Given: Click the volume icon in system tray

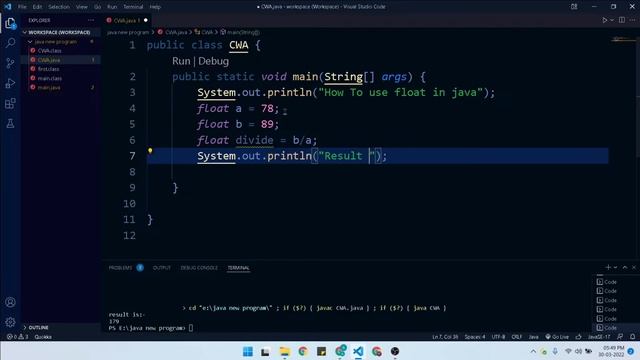Looking at the screenshot, I should pyautogui.click(x=578, y=351).
